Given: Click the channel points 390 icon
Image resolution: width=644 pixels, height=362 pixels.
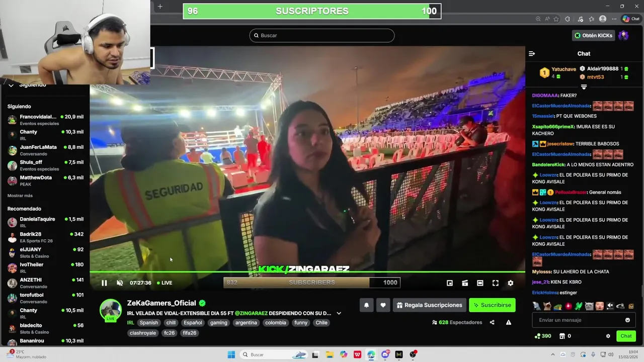Looking at the screenshot, I should pyautogui.click(x=542, y=336).
